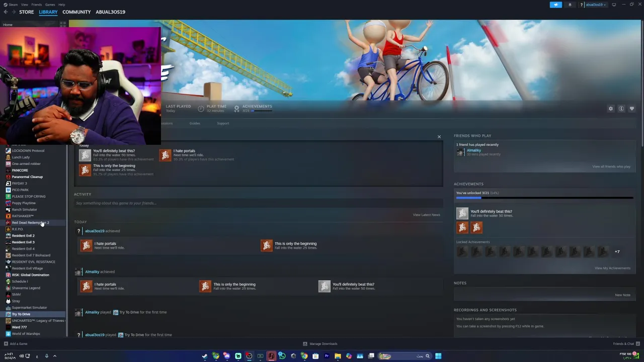This screenshot has width=644, height=362.
Task: Open the STORE tab
Action: tap(27, 12)
